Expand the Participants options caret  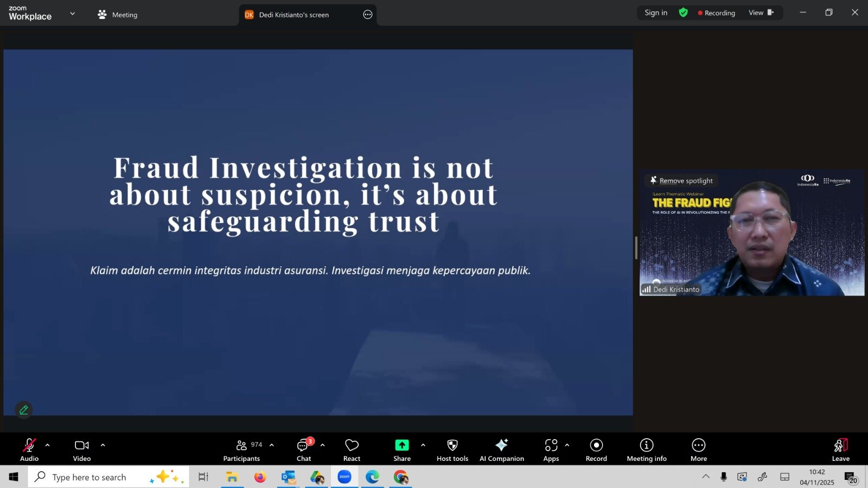[272, 445]
